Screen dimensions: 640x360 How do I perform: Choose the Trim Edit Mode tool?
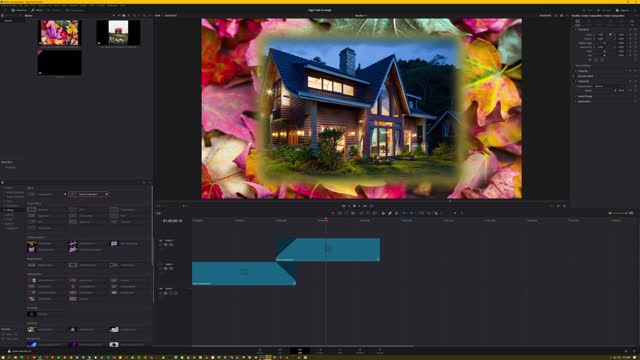click(x=340, y=213)
